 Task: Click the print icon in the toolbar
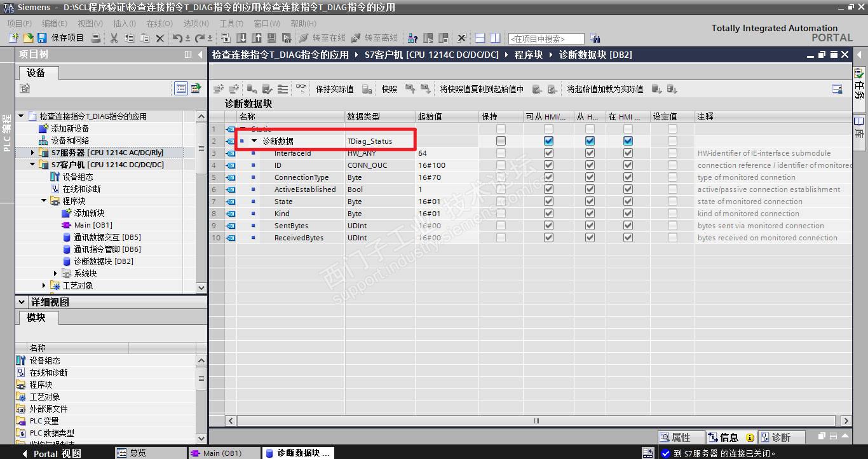click(96, 38)
